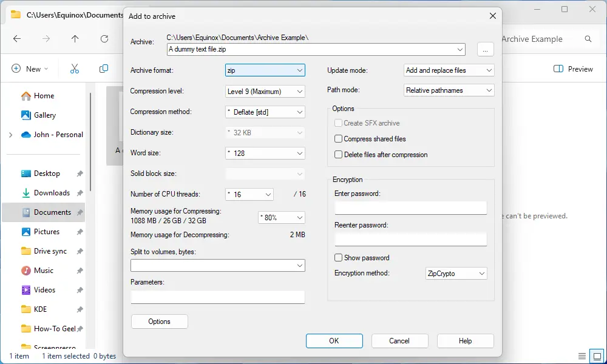607x364 pixels.
Task: Open Help for Add to archive
Action: coord(466,341)
